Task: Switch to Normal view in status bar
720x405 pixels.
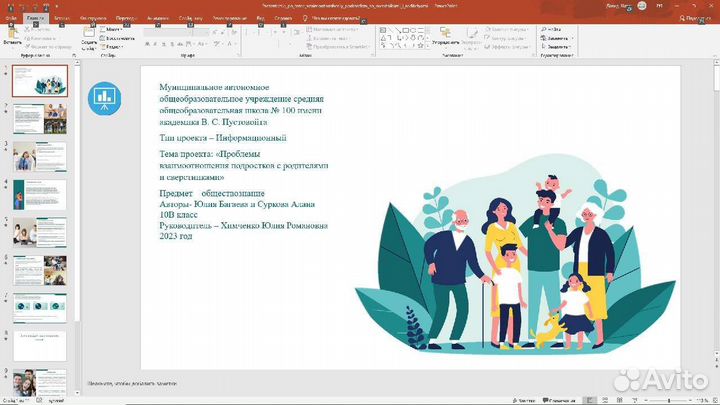Action: pyautogui.click(x=590, y=400)
